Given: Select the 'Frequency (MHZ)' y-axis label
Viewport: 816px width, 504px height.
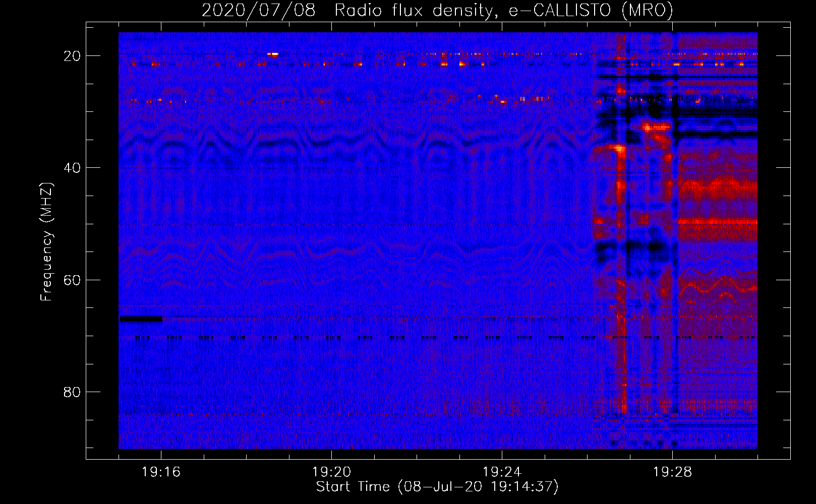Looking at the screenshot, I should click(x=46, y=242).
